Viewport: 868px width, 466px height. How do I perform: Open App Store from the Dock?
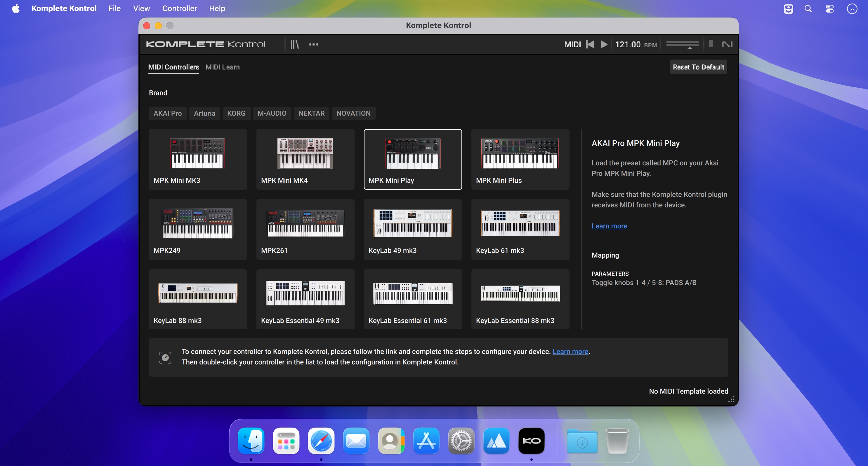point(426,441)
